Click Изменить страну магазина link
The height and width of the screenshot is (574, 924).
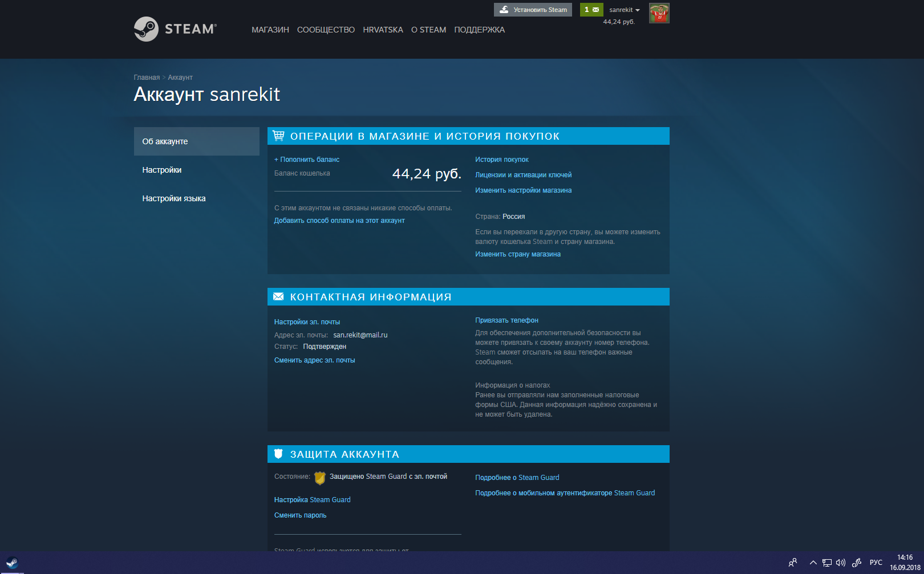[x=518, y=254]
